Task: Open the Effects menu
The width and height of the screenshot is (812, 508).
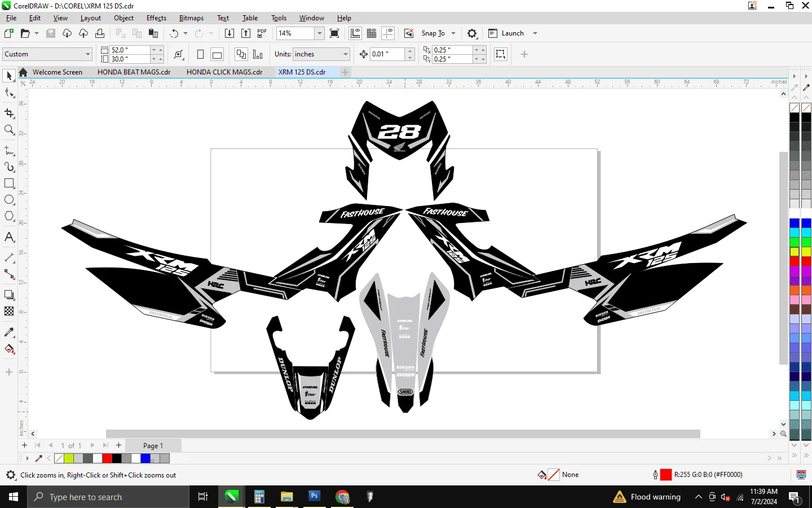Action: pyautogui.click(x=156, y=18)
